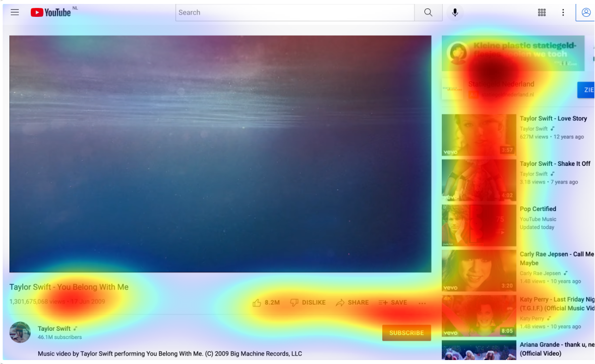Open settings three-dot menu in header
Image resolution: width=595 pixels, height=364 pixels.
[x=563, y=12]
